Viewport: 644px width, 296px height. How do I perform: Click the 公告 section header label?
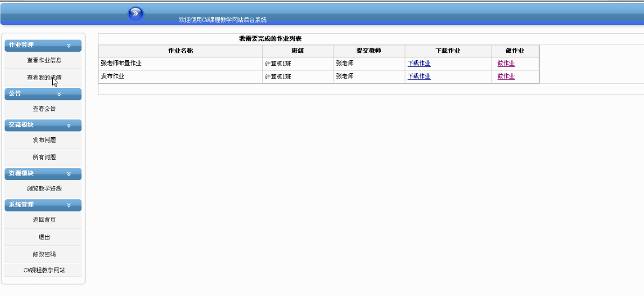pyautogui.click(x=15, y=94)
